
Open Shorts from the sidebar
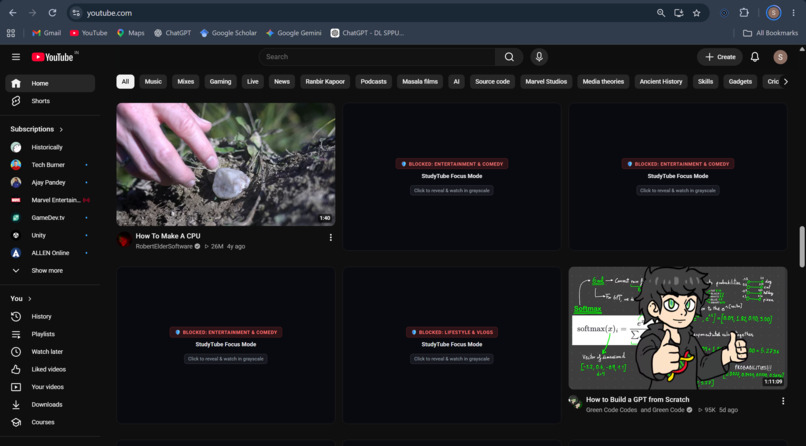[50, 101]
